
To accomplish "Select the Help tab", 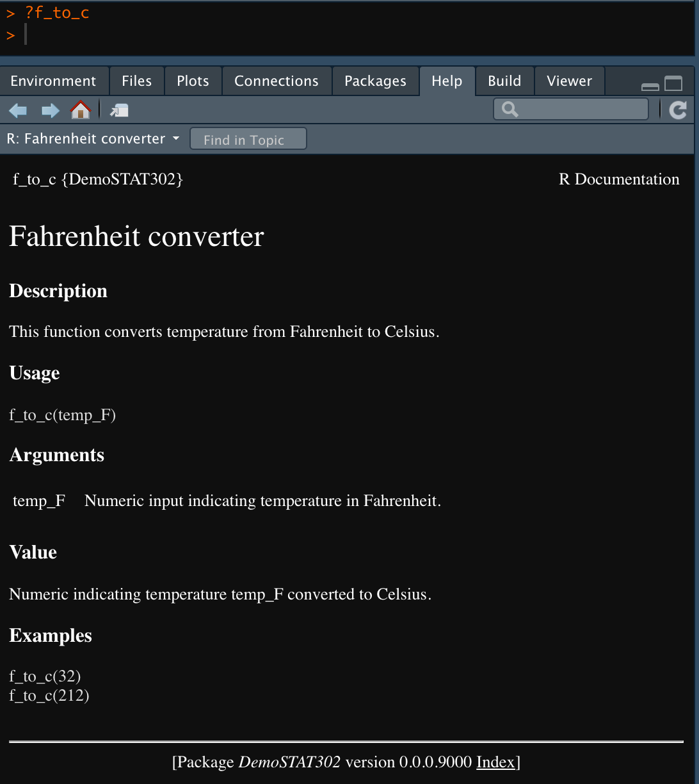I will click(447, 81).
